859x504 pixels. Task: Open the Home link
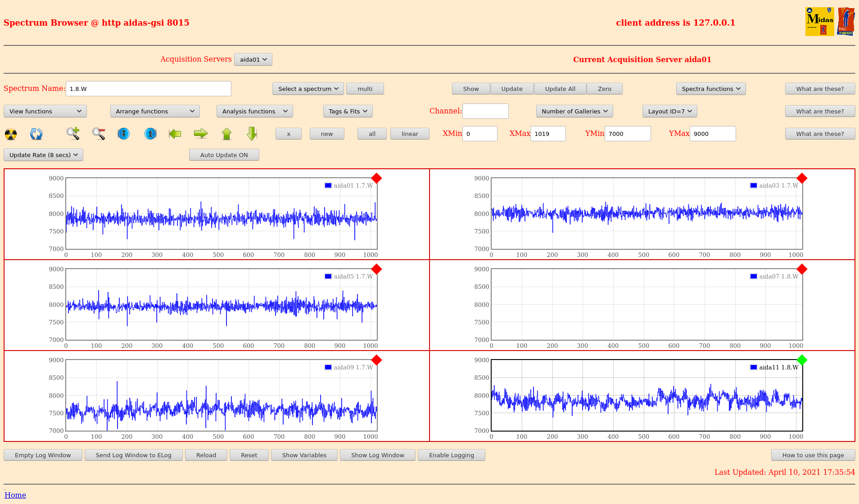click(15, 495)
